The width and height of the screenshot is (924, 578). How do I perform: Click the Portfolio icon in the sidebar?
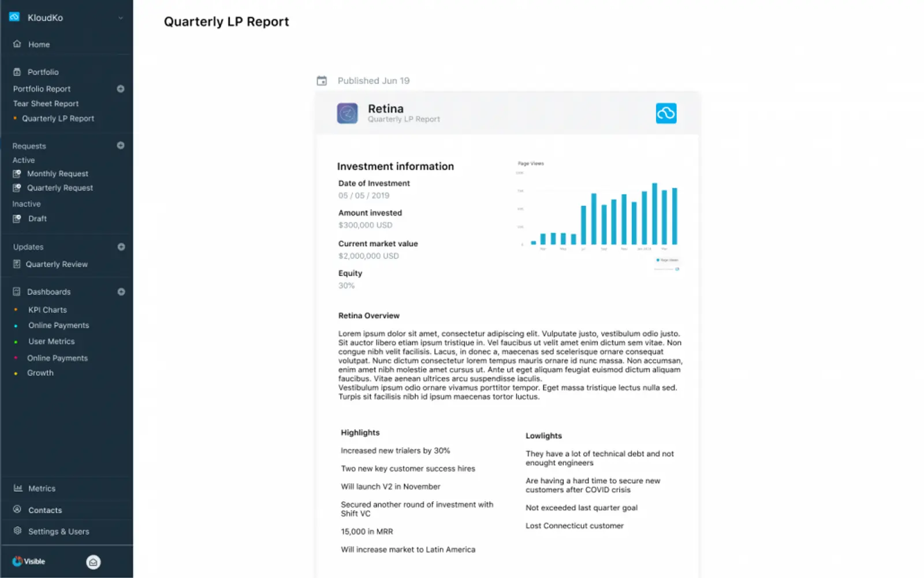17,72
